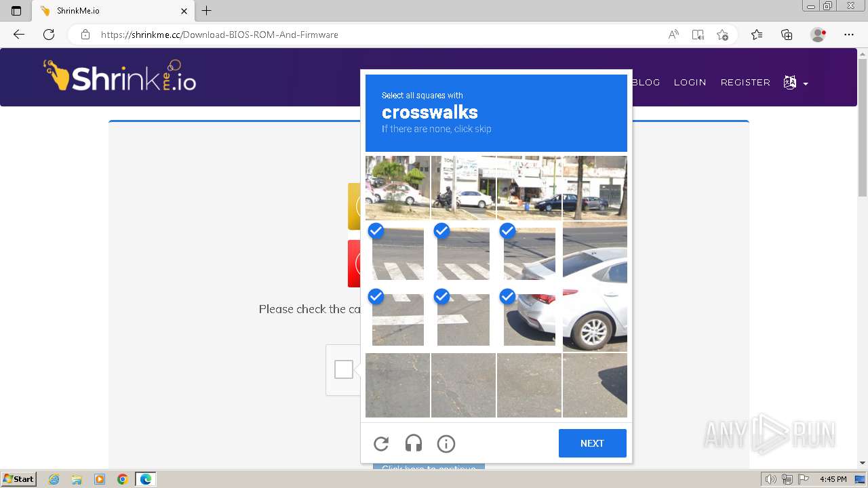Image resolution: width=868 pixels, height=488 pixels.
Task: Add this page to favorites
Action: 723,35
